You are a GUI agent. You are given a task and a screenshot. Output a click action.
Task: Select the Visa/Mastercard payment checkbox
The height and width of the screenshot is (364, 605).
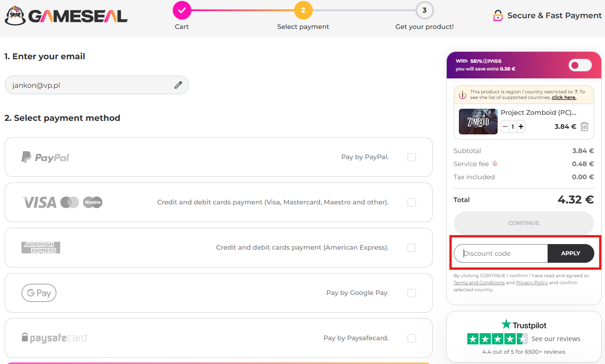[x=411, y=203]
